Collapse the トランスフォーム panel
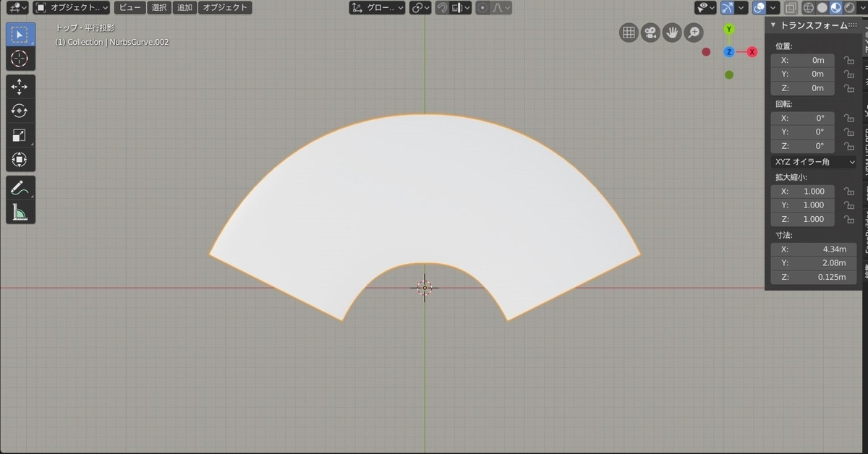 [773, 25]
